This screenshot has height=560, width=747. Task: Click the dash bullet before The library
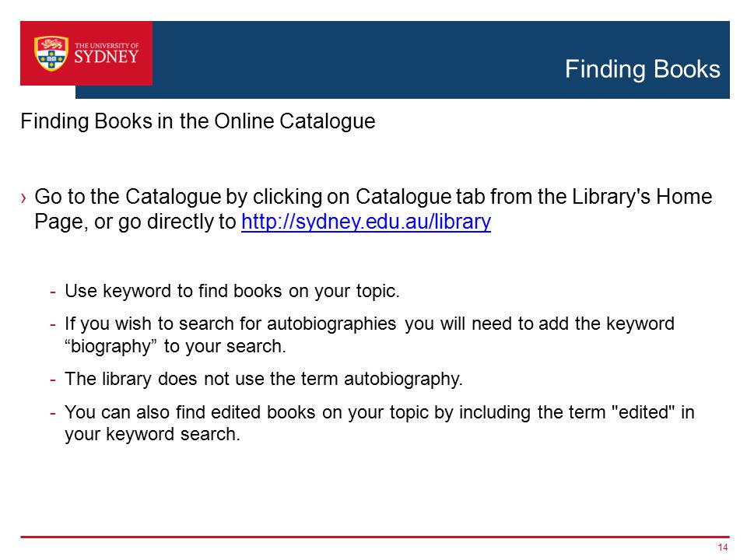point(53,380)
